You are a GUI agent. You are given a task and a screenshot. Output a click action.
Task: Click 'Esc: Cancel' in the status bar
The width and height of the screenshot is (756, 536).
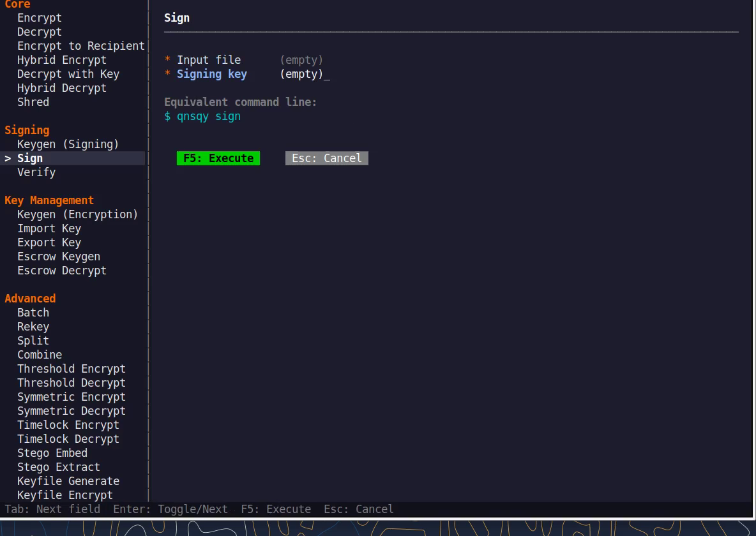coord(359,509)
